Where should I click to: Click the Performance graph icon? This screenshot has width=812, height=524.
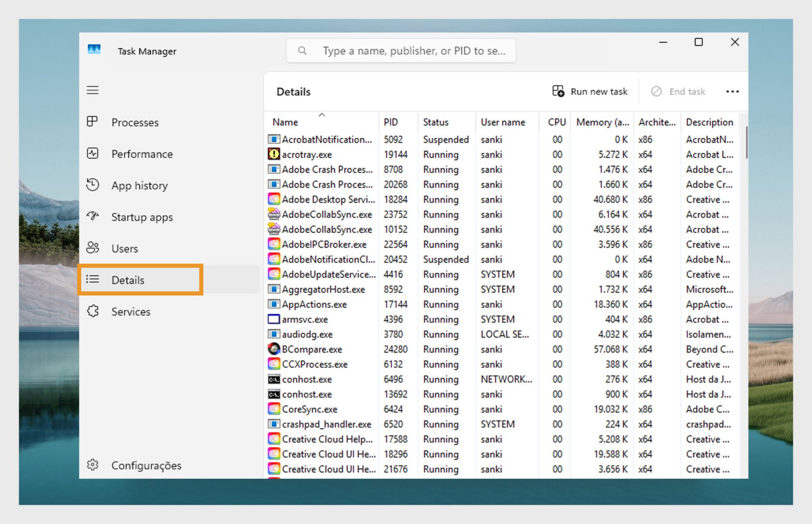point(92,153)
